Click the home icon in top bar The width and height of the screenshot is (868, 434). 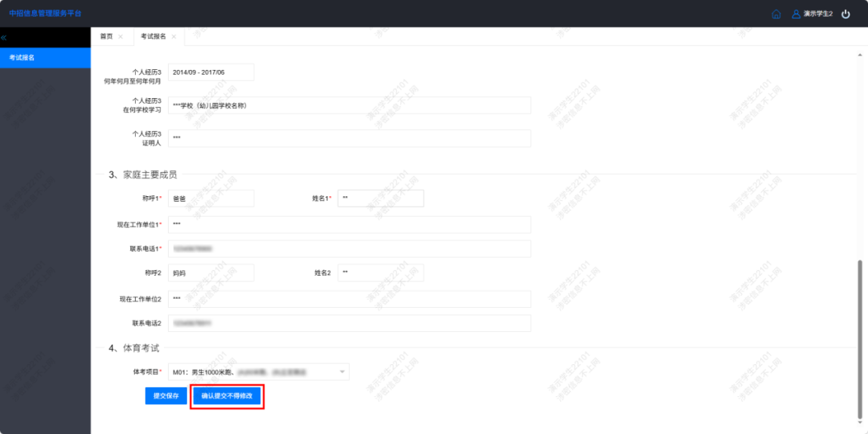(776, 14)
